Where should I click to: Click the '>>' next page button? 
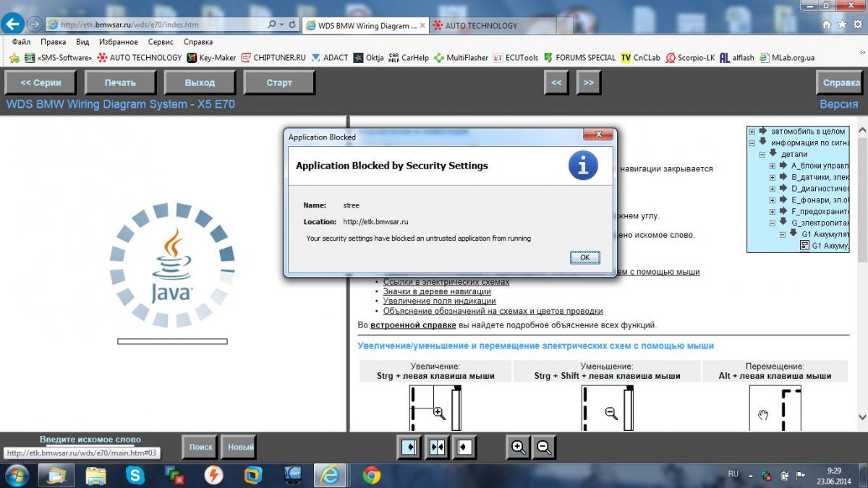coord(589,82)
